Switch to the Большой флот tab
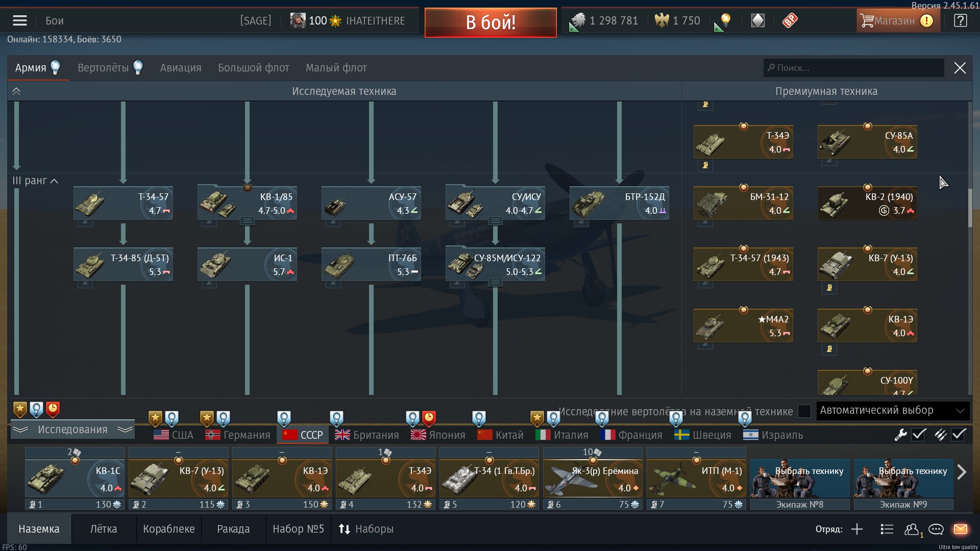The height and width of the screenshot is (551, 980). pos(254,68)
